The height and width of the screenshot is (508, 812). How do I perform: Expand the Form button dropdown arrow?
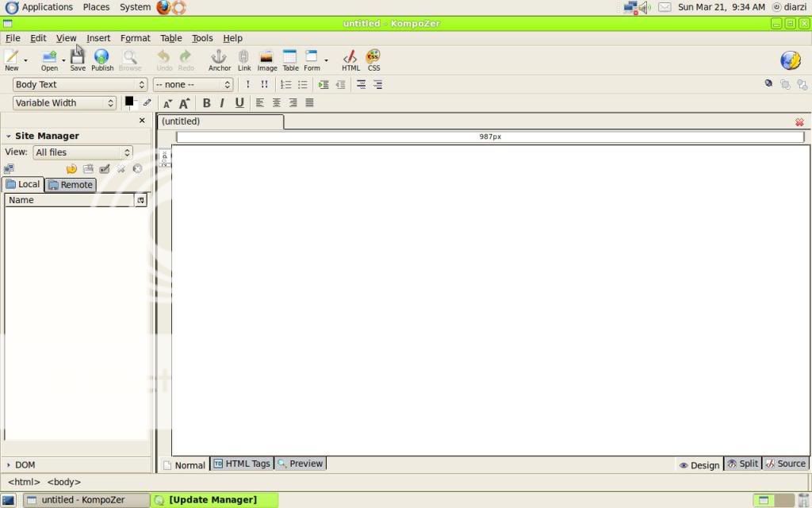(x=326, y=60)
